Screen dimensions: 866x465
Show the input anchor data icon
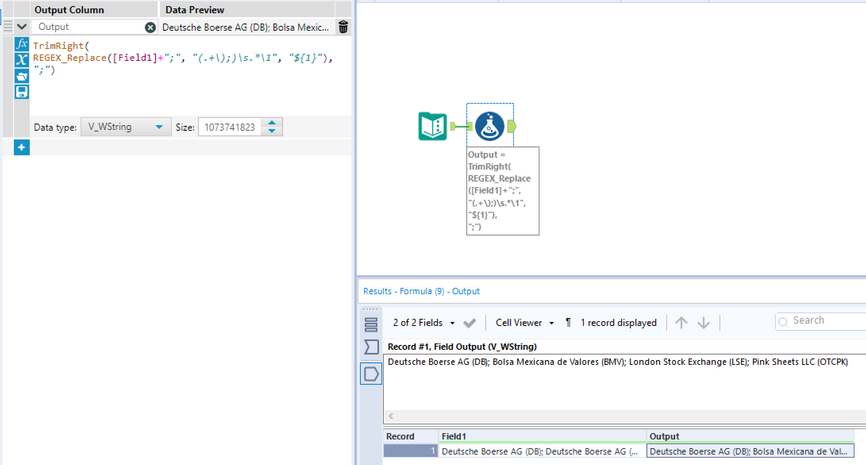371,347
